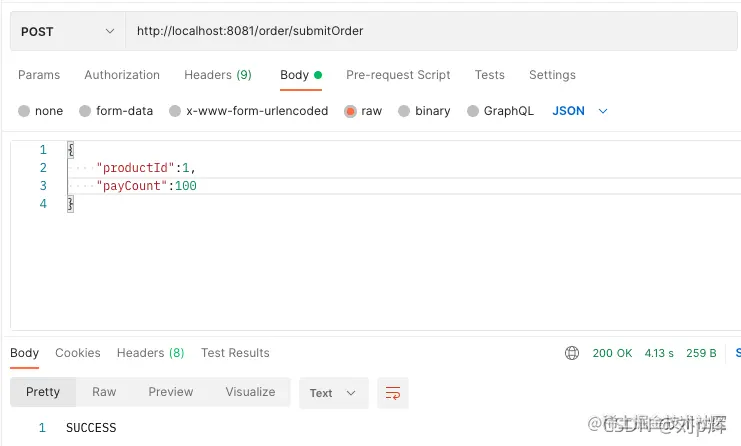Switch to the Params tab
The width and height of the screenshot is (741, 446).
point(39,75)
